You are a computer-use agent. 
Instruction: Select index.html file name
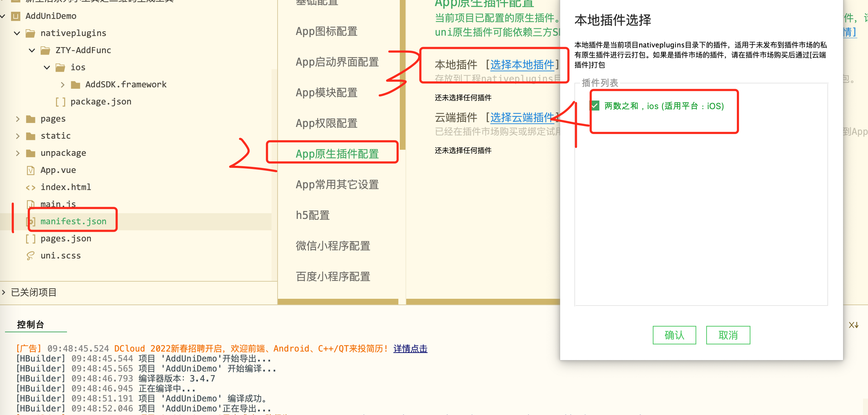pos(66,187)
